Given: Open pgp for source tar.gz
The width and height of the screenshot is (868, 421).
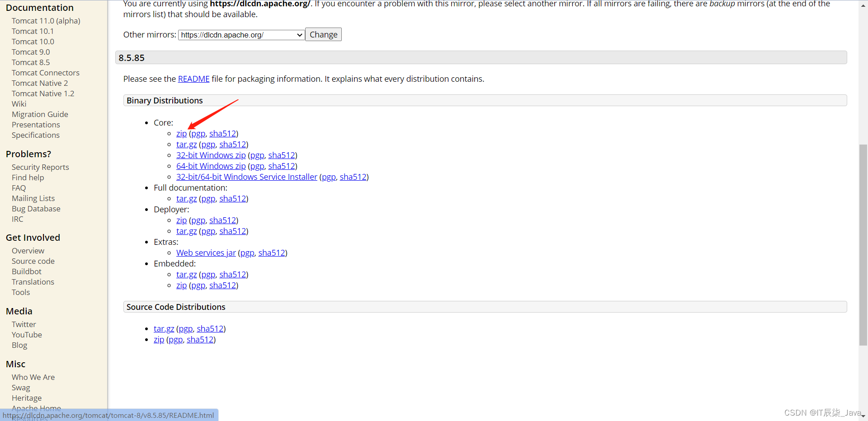Looking at the screenshot, I should click(x=185, y=329).
